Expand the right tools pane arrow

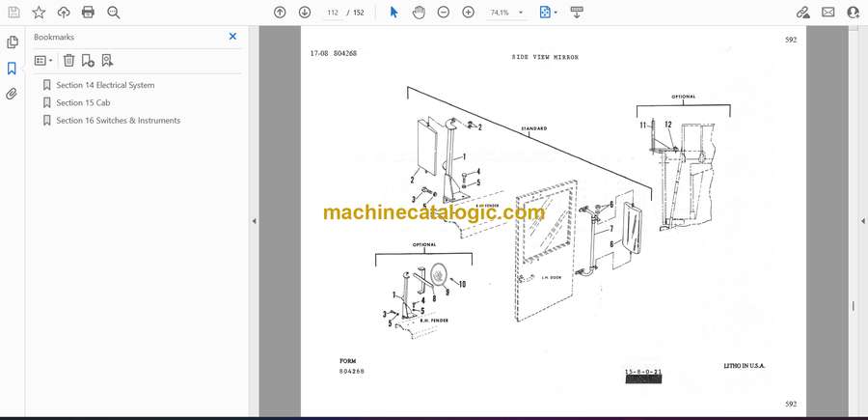862,221
